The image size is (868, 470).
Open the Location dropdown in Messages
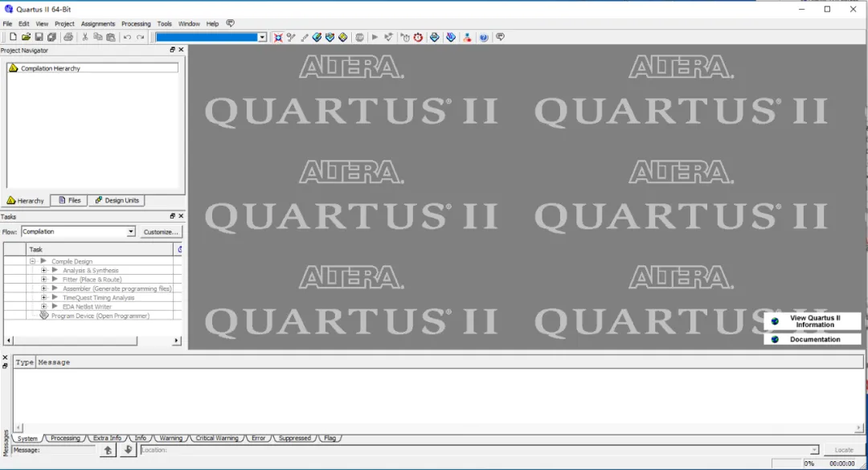point(814,450)
